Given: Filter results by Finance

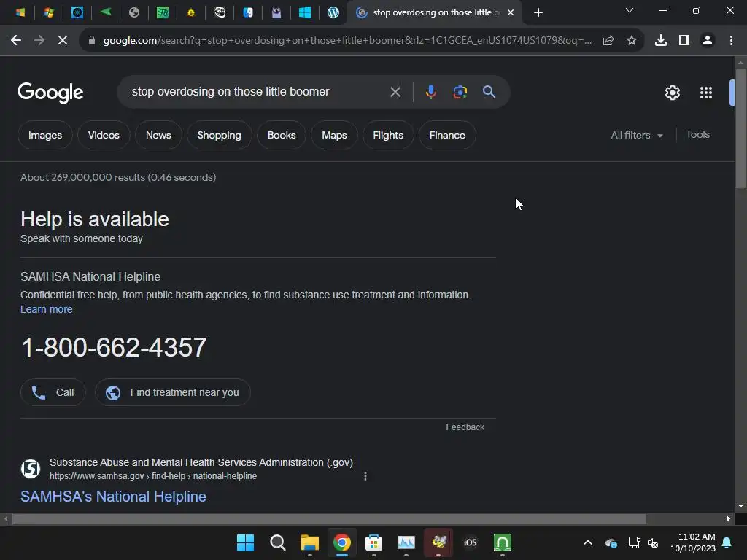Looking at the screenshot, I should pos(447,135).
